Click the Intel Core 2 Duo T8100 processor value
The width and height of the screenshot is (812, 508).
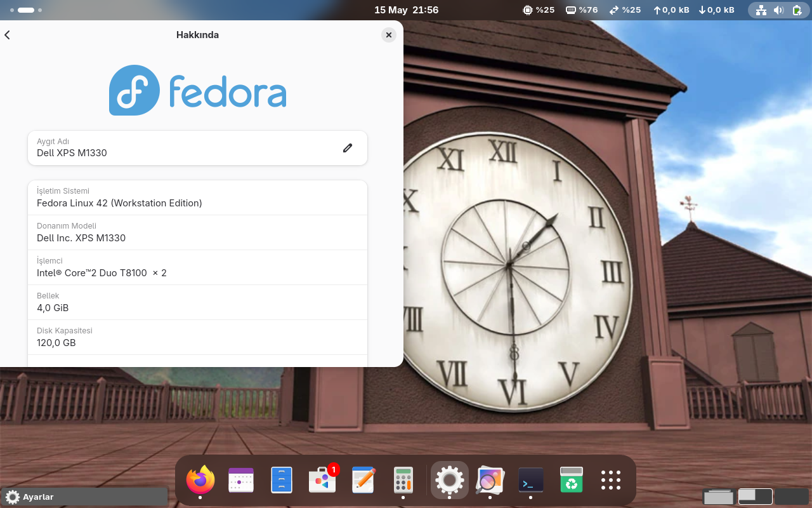click(x=101, y=273)
